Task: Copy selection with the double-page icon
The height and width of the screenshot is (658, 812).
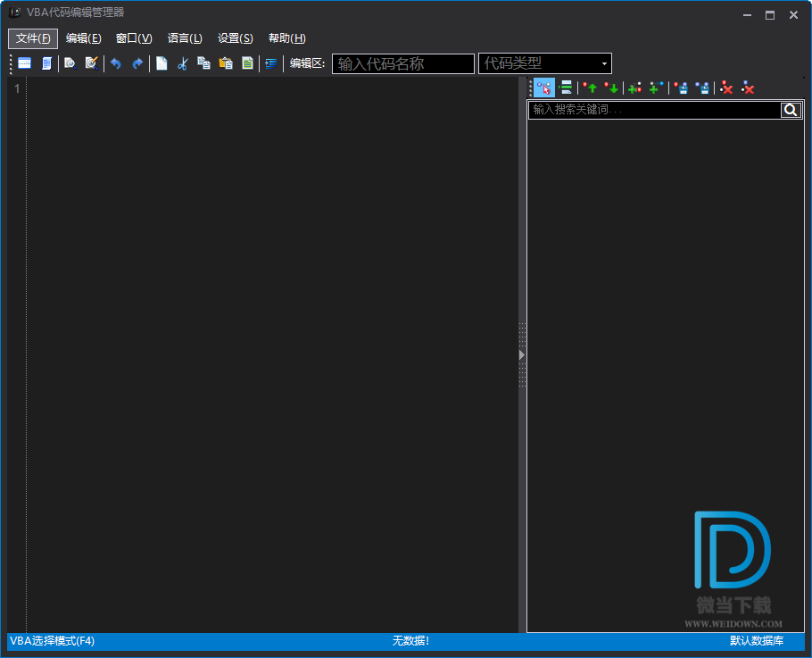Action: 204,63
